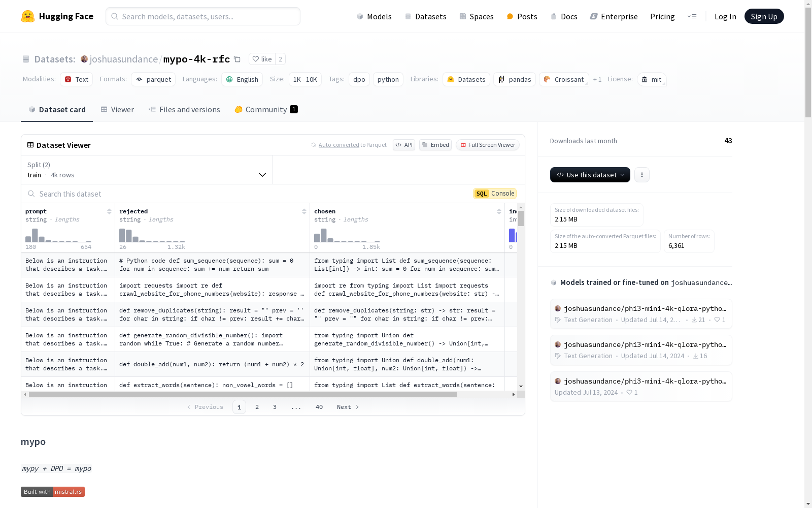812x508 pixels.
Task: Click the Sign Up button
Action: click(764, 16)
